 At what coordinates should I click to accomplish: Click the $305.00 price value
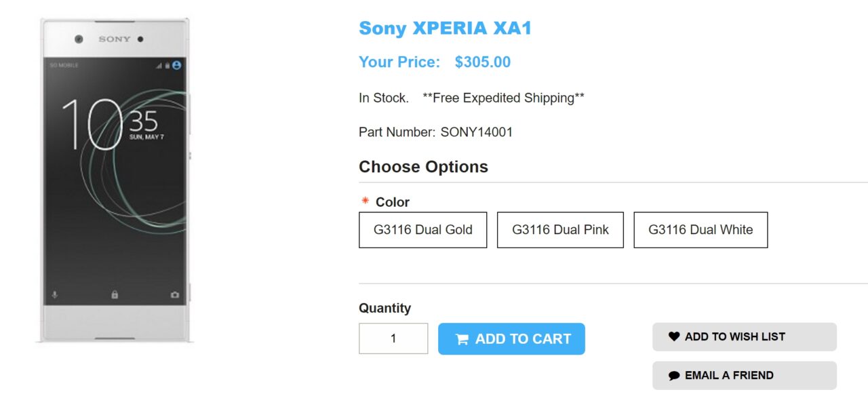(x=482, y=62)
